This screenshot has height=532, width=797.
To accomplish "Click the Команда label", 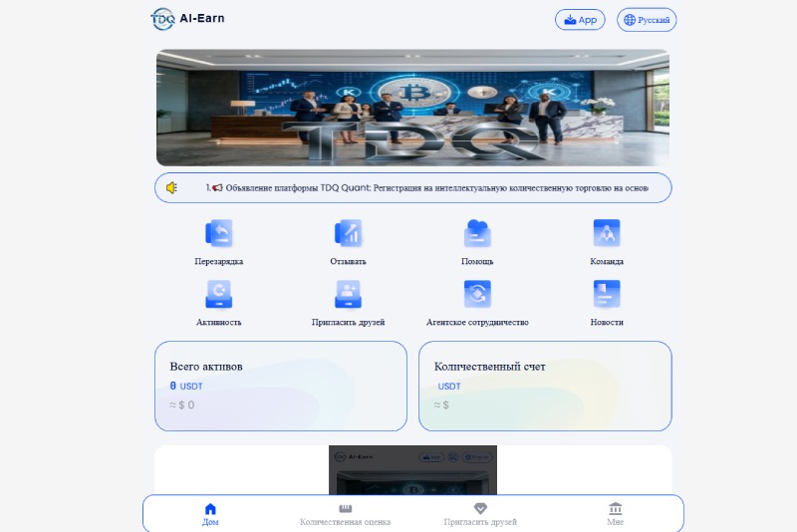I will 607,261.
